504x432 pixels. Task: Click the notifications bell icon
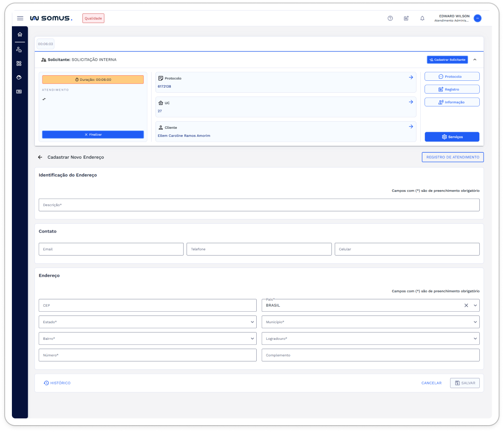[422, 18]
